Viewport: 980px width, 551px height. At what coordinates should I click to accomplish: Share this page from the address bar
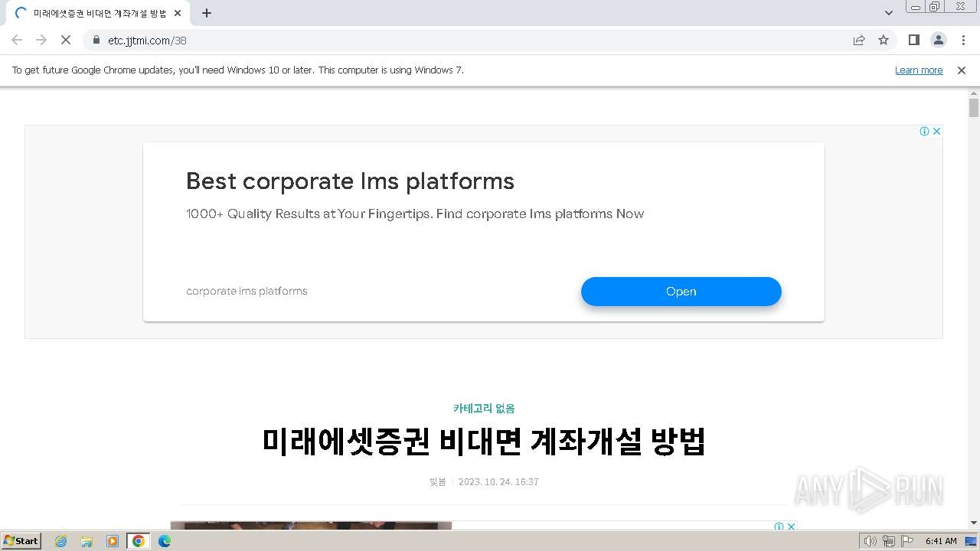coord(859,40)
